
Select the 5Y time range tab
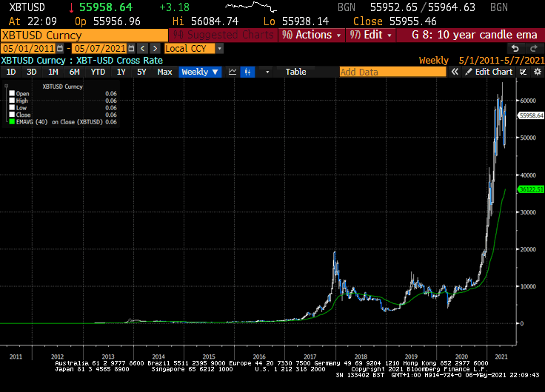click(x=141, y=72)
